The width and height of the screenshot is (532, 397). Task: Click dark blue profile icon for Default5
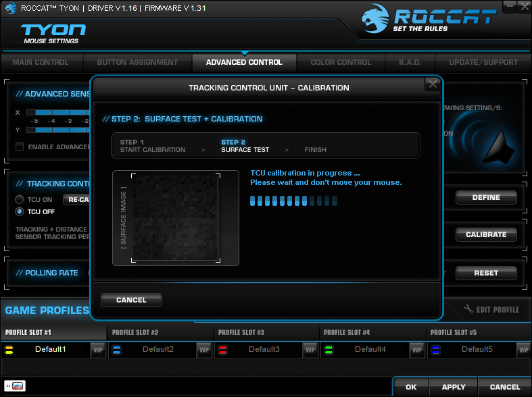435,350
